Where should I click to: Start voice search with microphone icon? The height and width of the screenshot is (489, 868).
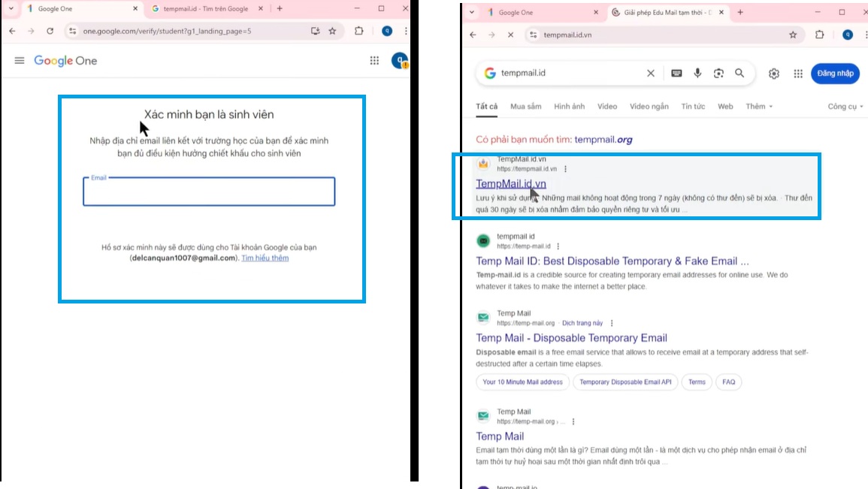[697, 73]
